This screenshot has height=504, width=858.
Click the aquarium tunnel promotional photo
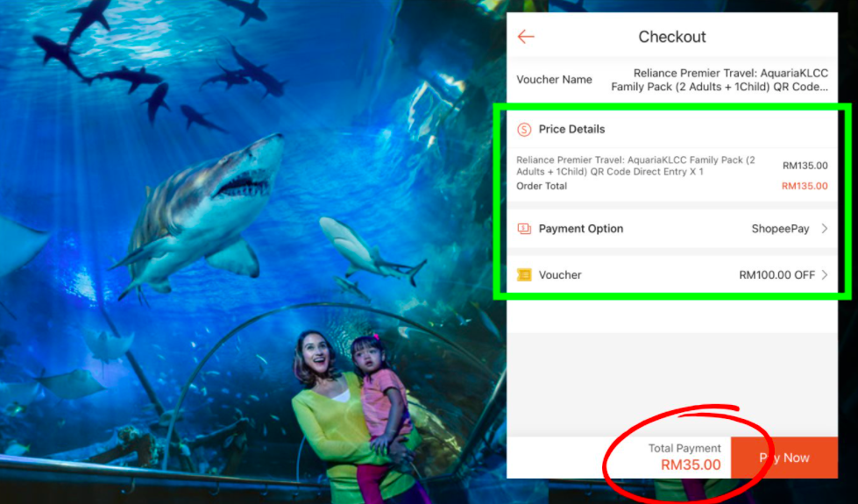pos(252,252)
